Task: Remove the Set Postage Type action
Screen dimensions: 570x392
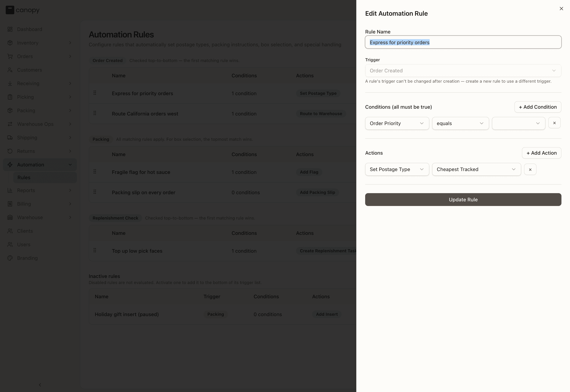Action: tap(530, 169)
